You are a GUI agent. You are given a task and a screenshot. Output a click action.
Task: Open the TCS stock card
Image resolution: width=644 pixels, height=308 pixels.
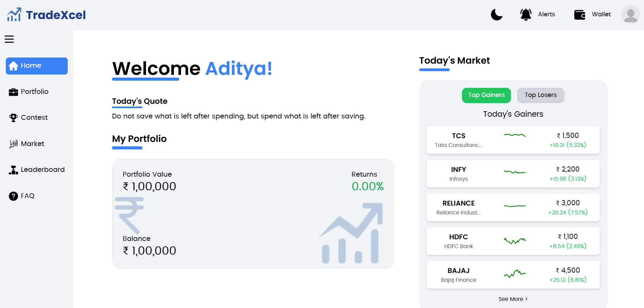[x=513, y=140]
